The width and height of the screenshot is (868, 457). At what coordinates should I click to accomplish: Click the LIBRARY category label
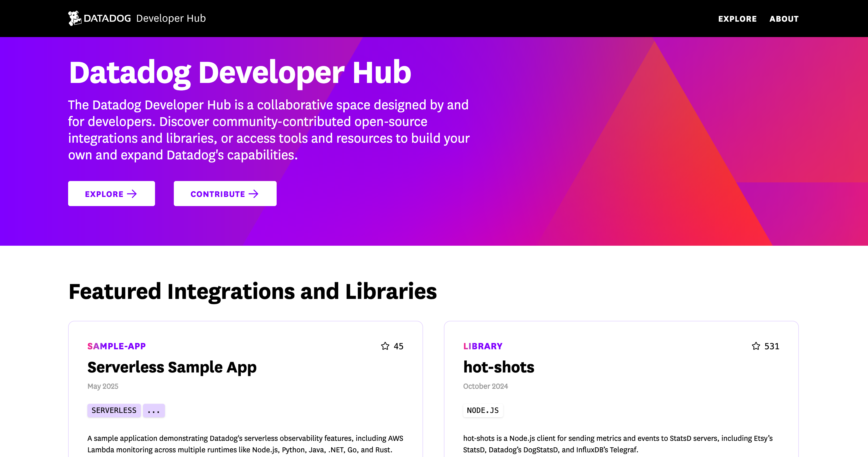[483, 346]
